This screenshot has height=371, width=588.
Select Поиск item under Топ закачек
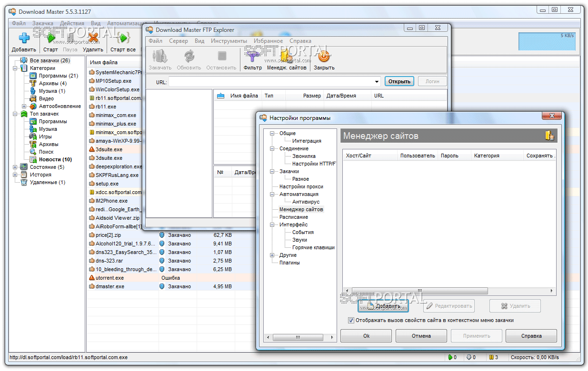tap(46, 152)
